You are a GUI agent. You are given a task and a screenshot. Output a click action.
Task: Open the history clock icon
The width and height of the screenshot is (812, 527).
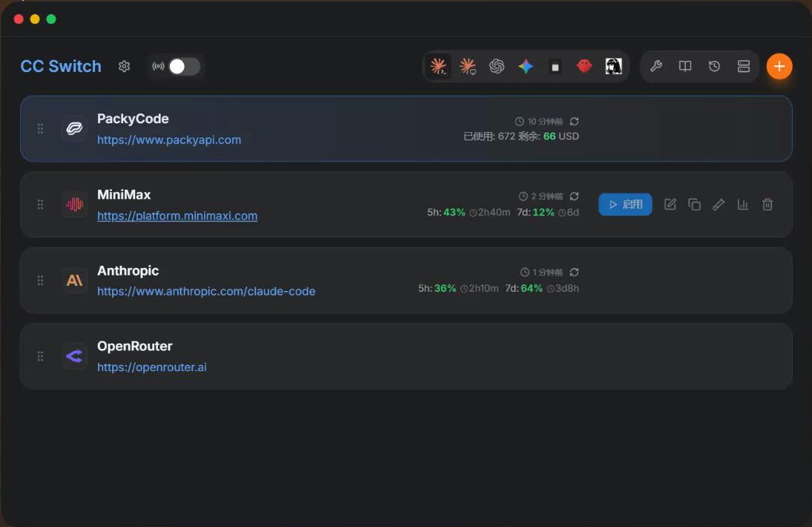(714, 66)
